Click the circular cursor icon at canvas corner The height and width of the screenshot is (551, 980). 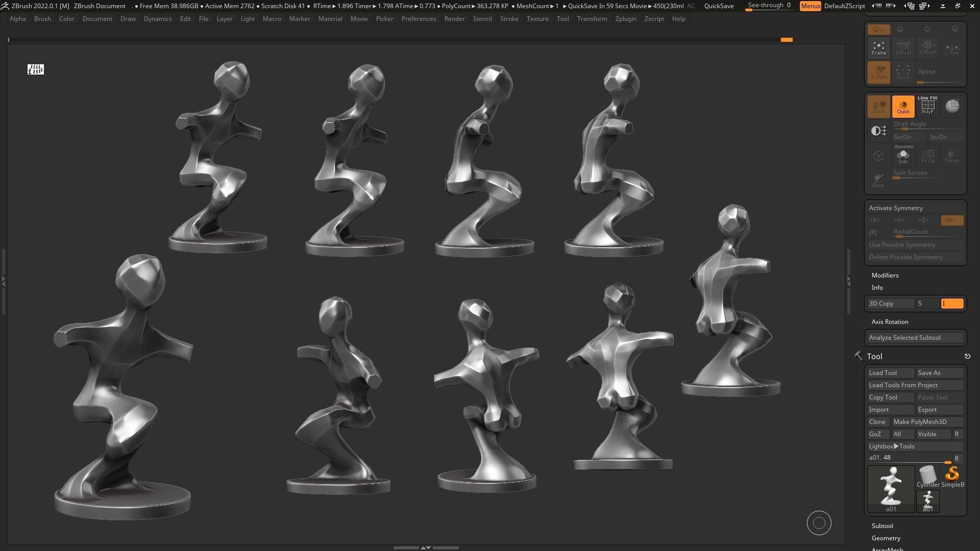819,523
